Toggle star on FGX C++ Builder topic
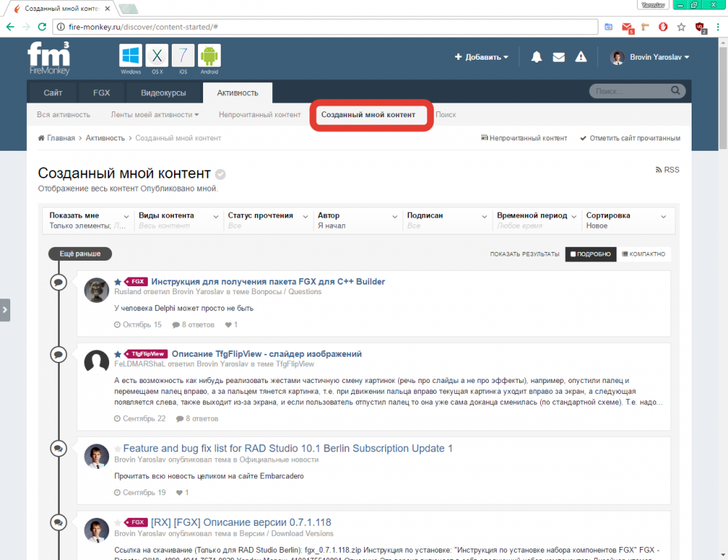 point(118,282)
